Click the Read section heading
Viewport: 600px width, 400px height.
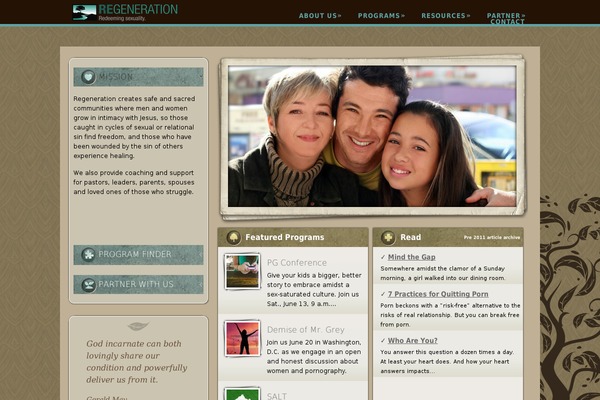coord(411,237)
